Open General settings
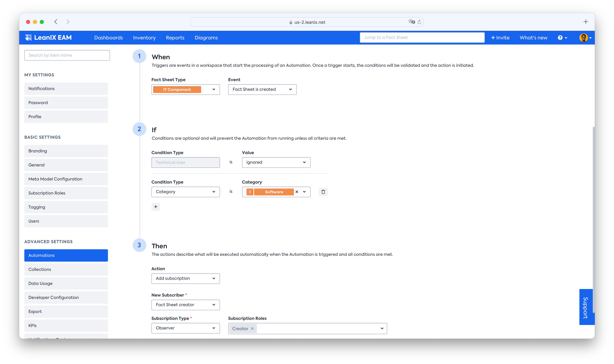The height and width of the screenshot is (364, 614). (x=66, y=165)
